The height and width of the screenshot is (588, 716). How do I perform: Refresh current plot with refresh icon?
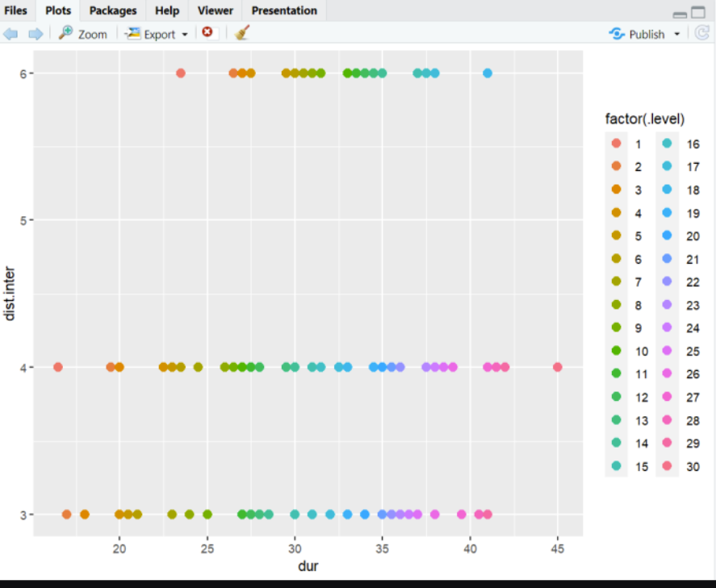(x=701, y=33)
